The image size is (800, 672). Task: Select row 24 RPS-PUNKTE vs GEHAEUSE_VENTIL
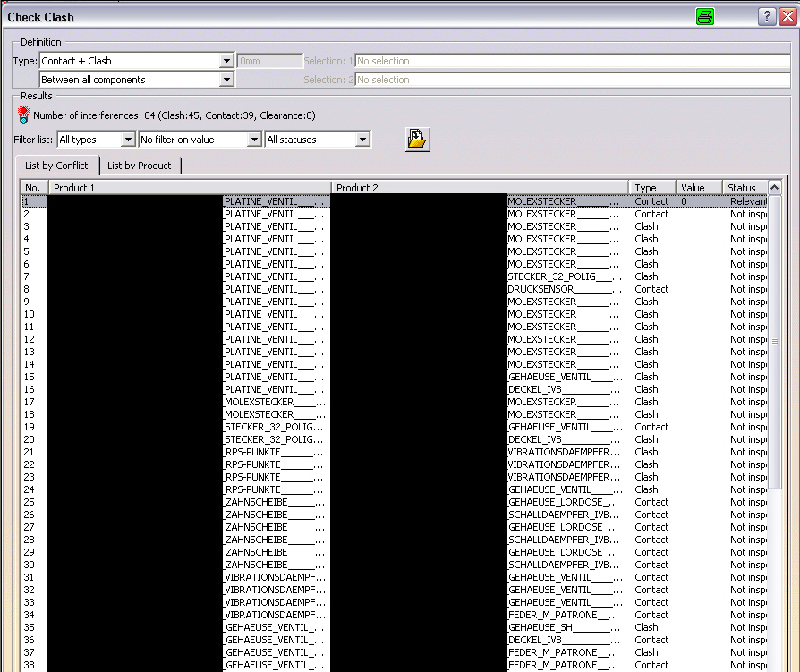(394, 489)
